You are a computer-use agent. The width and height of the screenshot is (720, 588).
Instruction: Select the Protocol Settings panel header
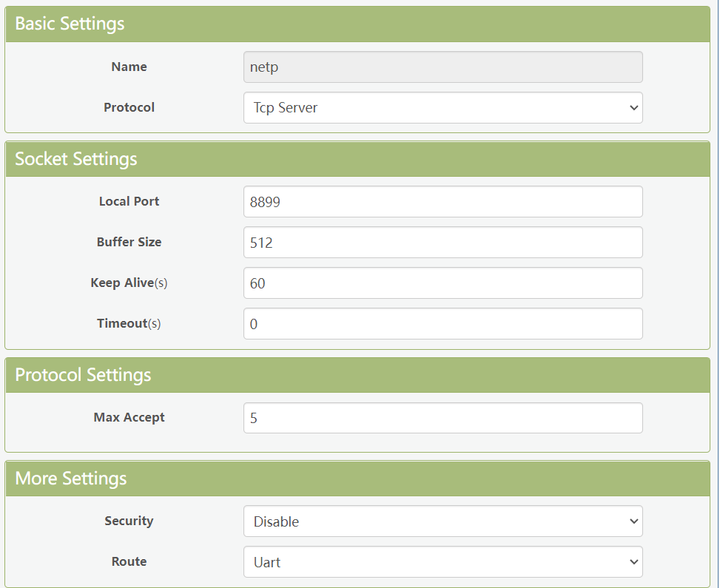pos(83,375)
